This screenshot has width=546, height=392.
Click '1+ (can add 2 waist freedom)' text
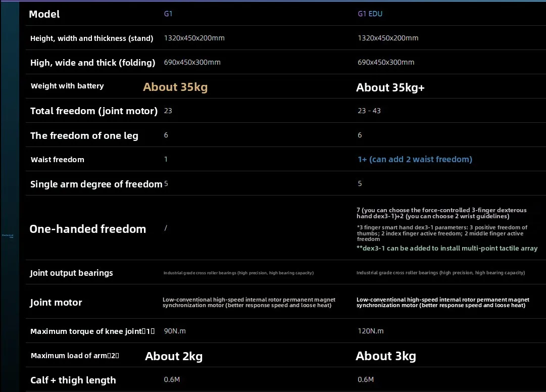click(415, 160)
